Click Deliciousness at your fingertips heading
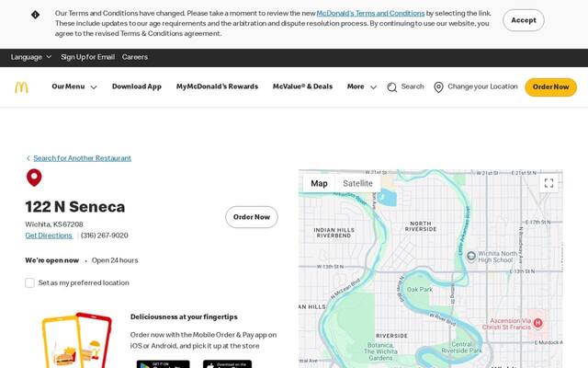This screenshot has width=588, height=368. pyautogui.click(x=184, y=316)
